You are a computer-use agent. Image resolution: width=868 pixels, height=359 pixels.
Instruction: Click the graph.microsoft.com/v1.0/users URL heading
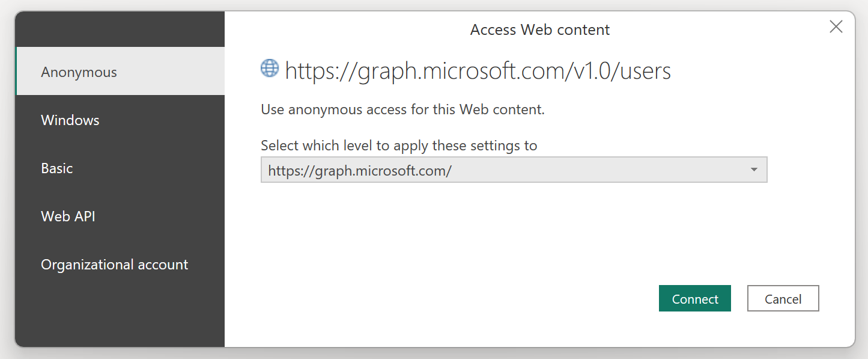click(x=478, y=71)
